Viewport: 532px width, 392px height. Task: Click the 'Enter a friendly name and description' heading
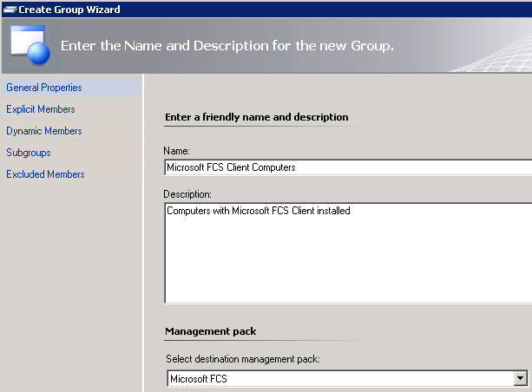coord(257,117)
